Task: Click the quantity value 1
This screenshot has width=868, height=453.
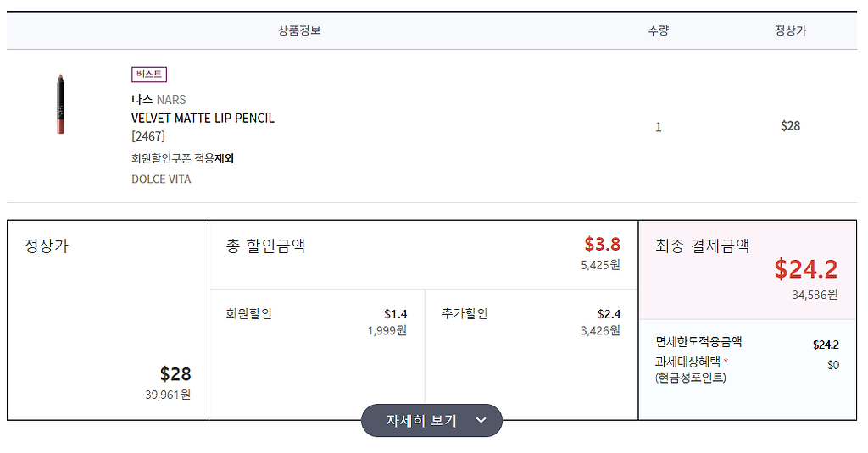Action: click(x=659, y=127)
